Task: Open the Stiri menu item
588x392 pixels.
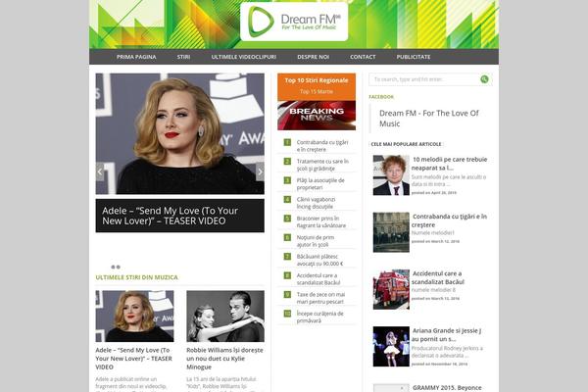Action: [x=184, y=57]
